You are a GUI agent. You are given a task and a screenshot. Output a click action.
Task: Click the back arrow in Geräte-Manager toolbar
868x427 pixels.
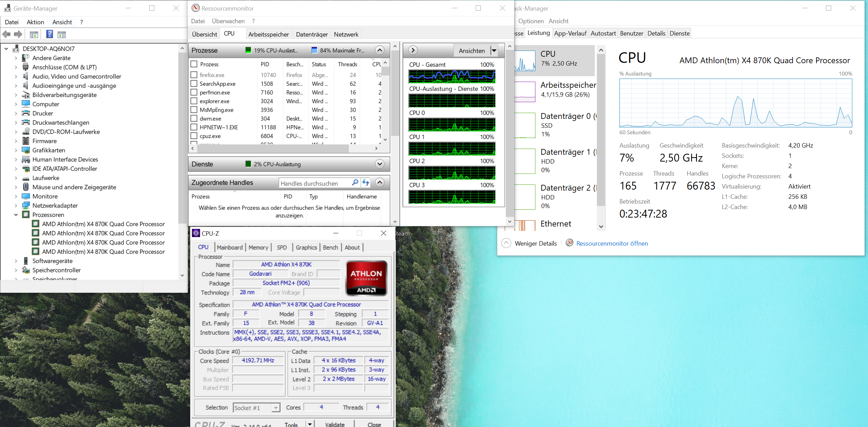(6, 34)
